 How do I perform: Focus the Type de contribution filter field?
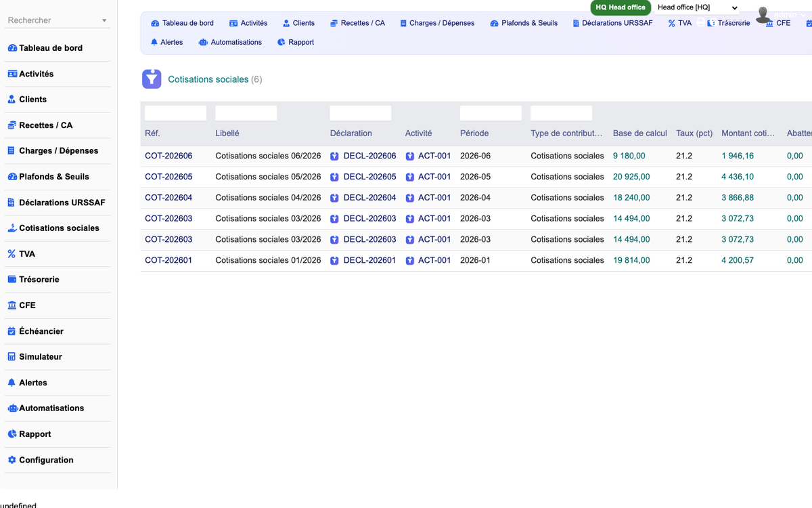click(x=561, y=113)
